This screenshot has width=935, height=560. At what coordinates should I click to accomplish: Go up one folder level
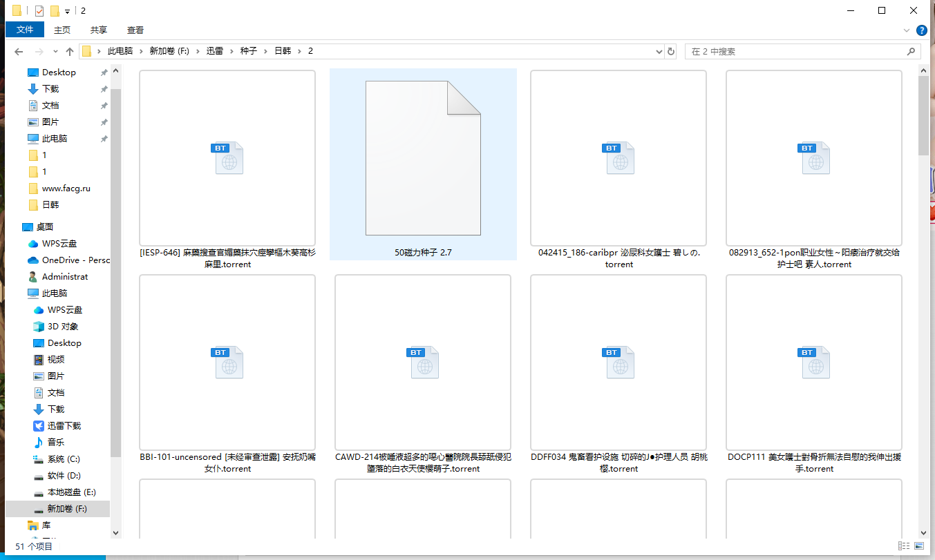[70, 52]
